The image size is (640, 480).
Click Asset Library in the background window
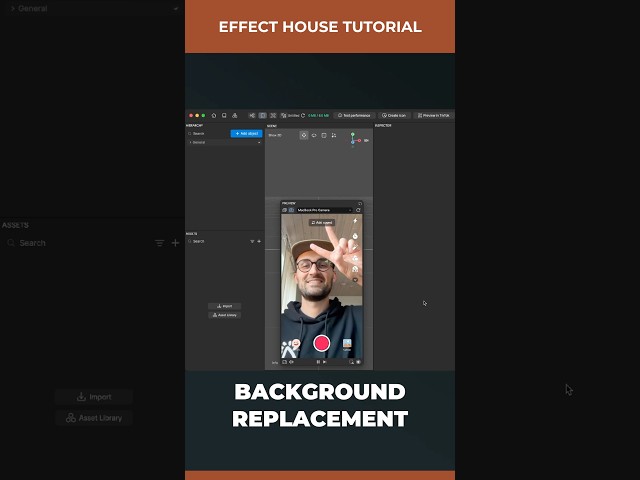94,418
